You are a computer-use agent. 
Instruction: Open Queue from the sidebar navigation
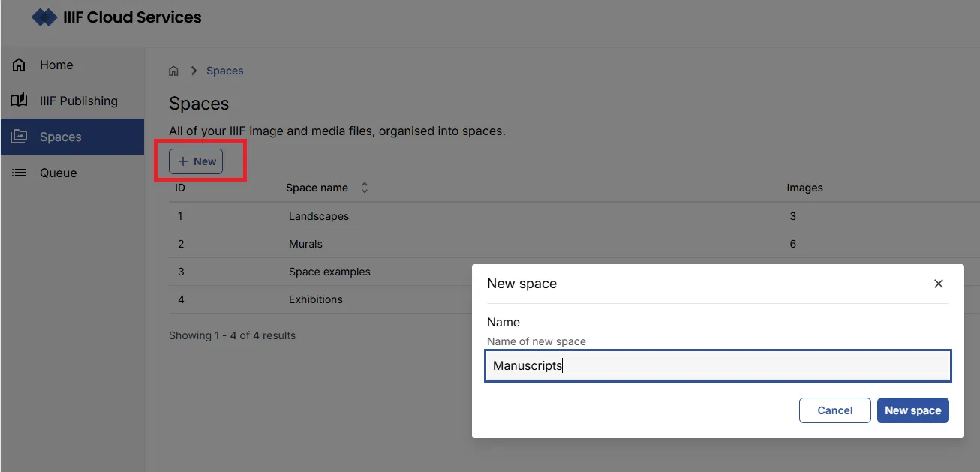point(58,173)
